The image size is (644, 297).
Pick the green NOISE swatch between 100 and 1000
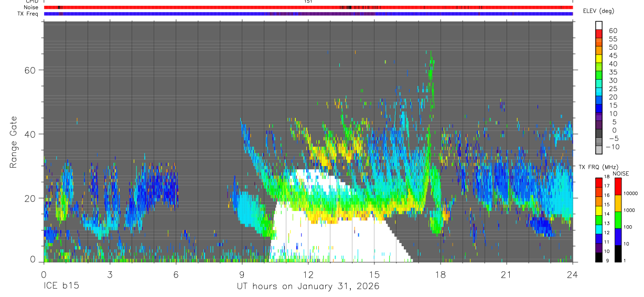pyautogui.click(x=618, y=219)
